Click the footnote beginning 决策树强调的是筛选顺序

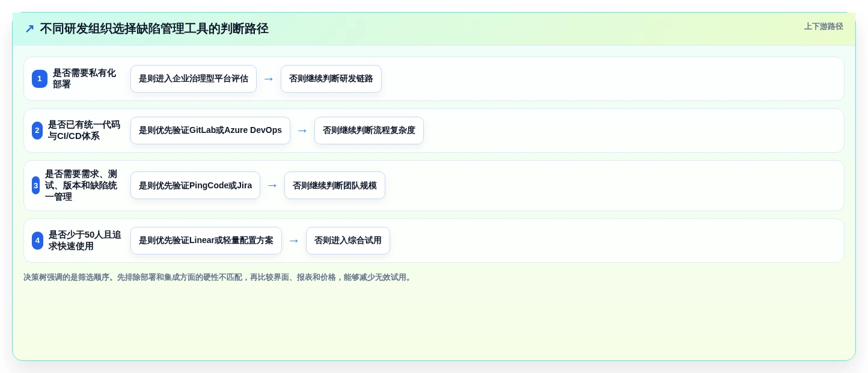pos(218,277)
